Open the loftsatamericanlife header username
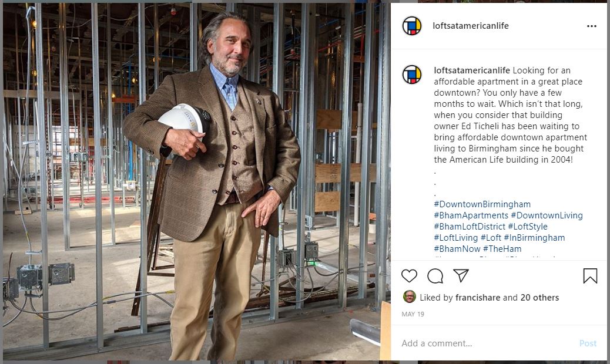This screenshot has width=610, height=364. click(470, 26)
